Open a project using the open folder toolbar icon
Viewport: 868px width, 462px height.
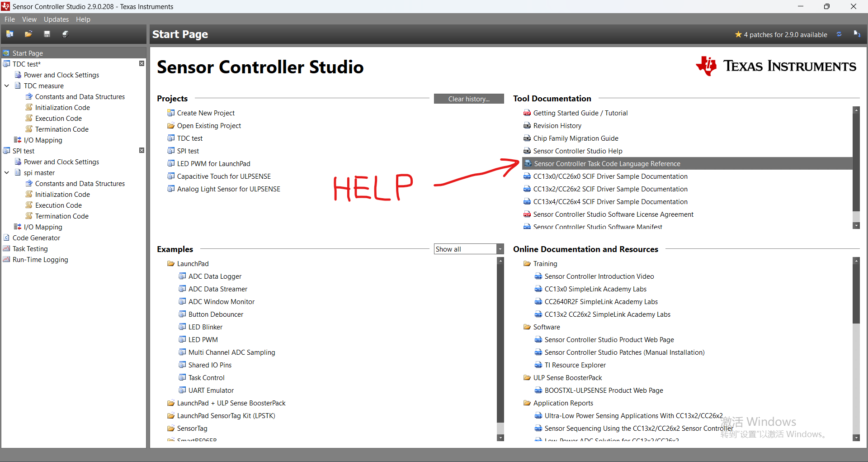(28, 34)
